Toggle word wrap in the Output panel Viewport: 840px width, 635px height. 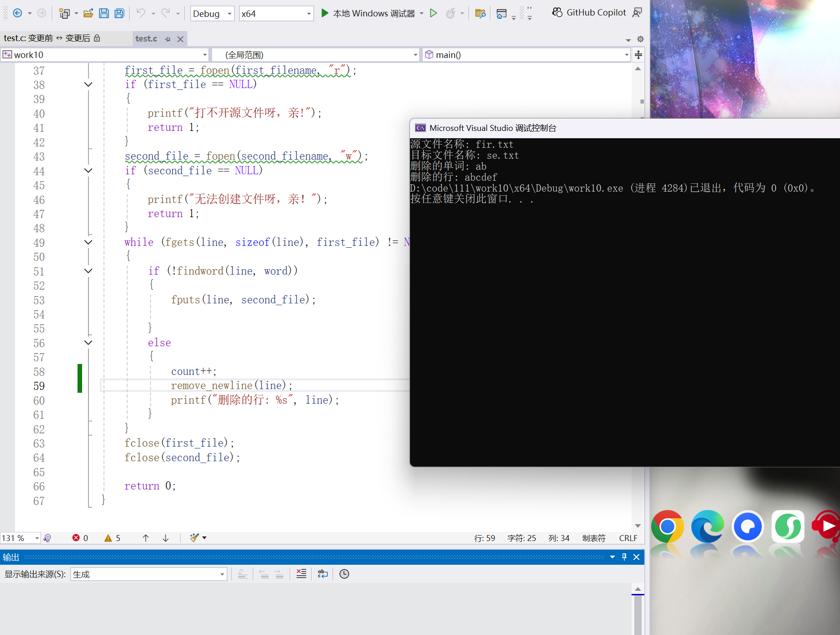point(323,574)
